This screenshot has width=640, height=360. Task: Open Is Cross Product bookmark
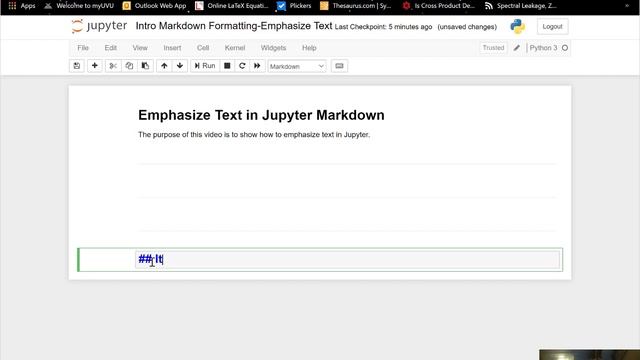pyautogui.click(x=439, y=6)
